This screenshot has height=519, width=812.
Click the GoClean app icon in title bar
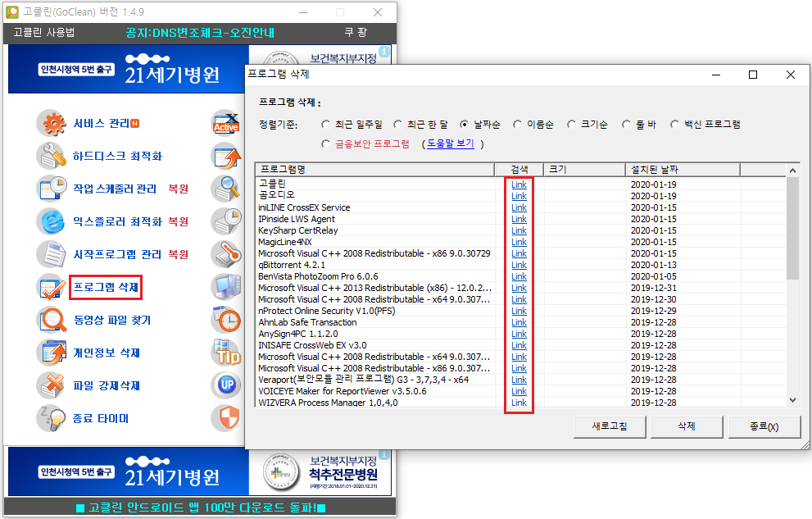coord(12,11)
